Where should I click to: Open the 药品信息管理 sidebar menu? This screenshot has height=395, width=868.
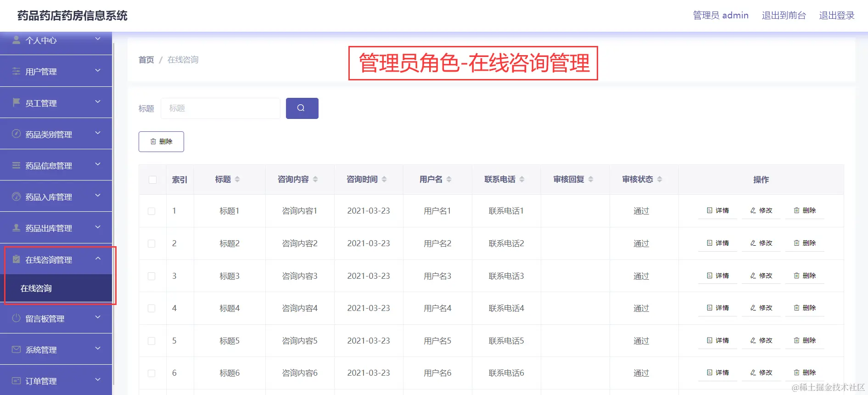pyautogui.click(x=56, y=165)
